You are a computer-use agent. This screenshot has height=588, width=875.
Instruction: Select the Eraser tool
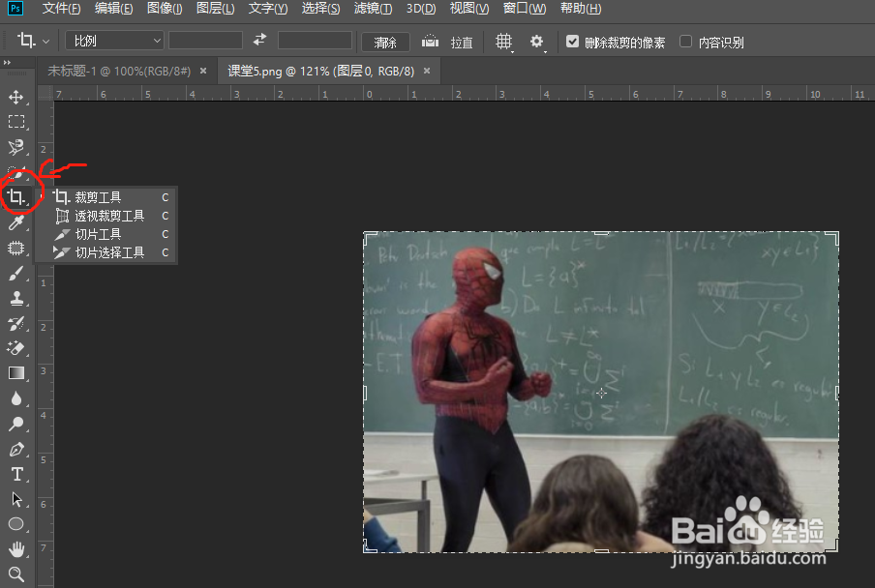click(x=16, y=348)
